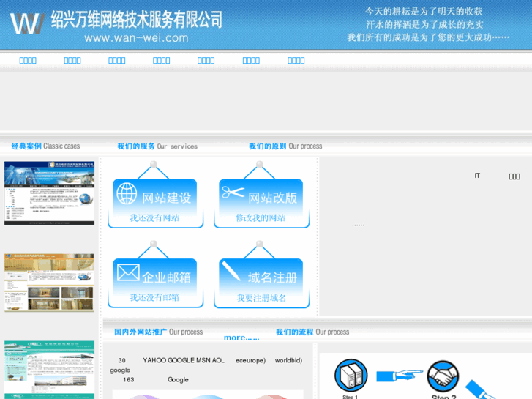The height and width of the screenshot is (399, 532).
Task: Click the 我还没有网站 caption
Action: pos(154,217)
